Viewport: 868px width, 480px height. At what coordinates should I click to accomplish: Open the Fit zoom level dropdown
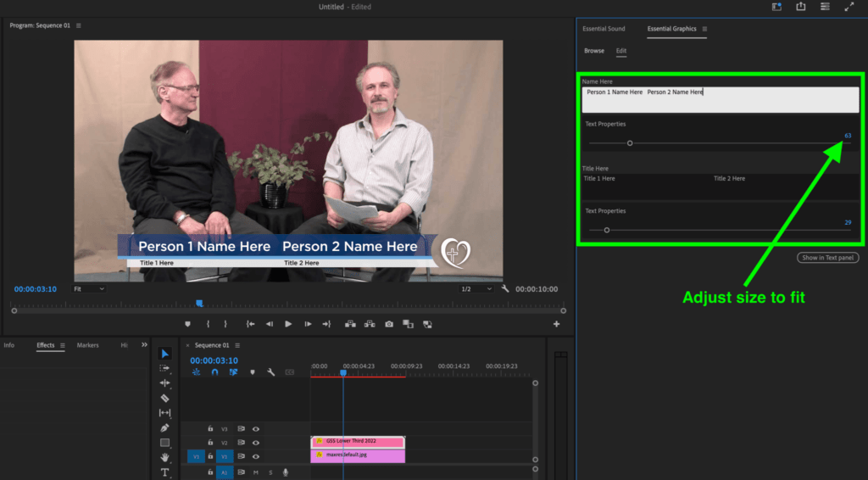(88, 289)
